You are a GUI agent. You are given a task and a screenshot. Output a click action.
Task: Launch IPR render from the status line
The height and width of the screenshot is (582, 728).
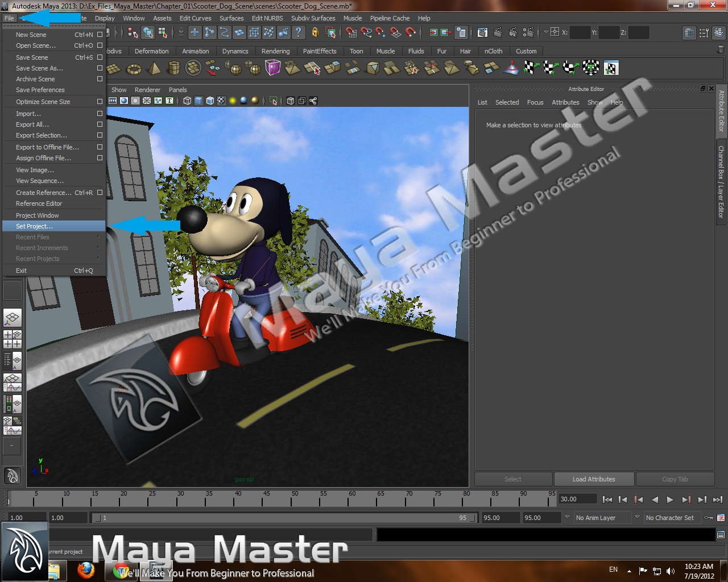pyautogui.click(x=513, y=32)
